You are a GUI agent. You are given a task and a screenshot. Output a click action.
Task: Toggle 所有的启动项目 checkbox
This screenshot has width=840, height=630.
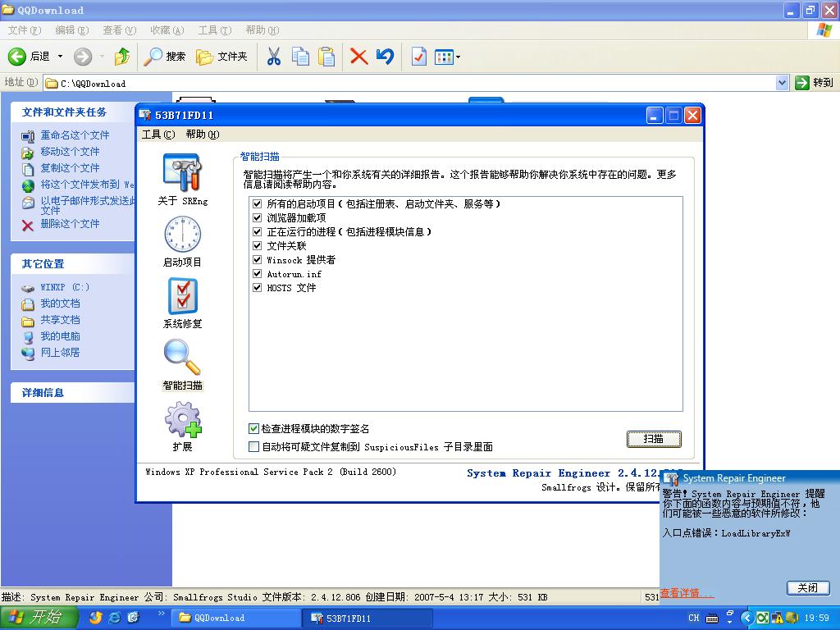[x=257, y=203]
